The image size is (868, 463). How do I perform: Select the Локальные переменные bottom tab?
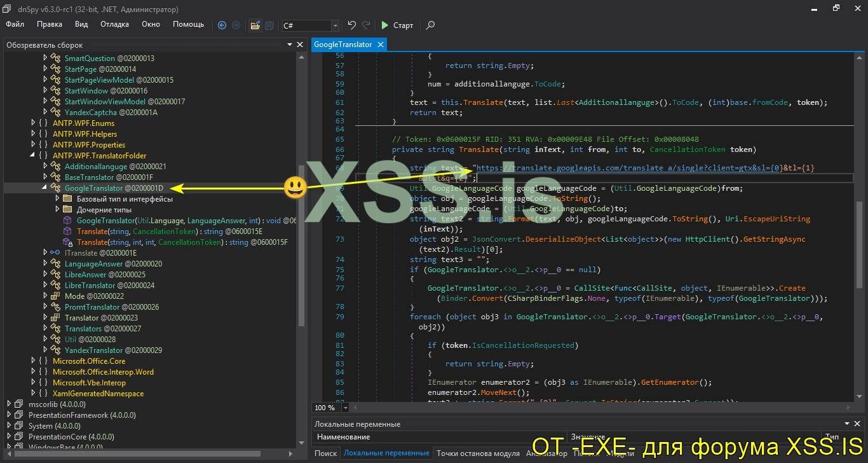point(386,453)
